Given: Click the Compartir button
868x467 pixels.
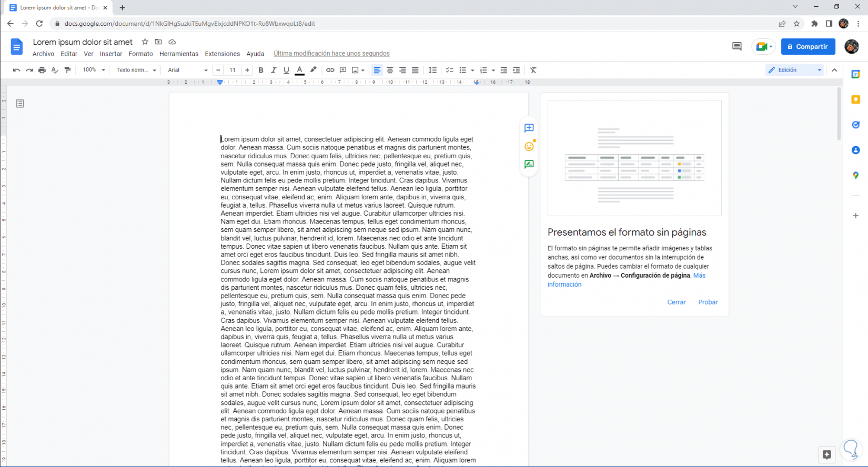Looking at the screenshot, I should click(x=808, y=47).
